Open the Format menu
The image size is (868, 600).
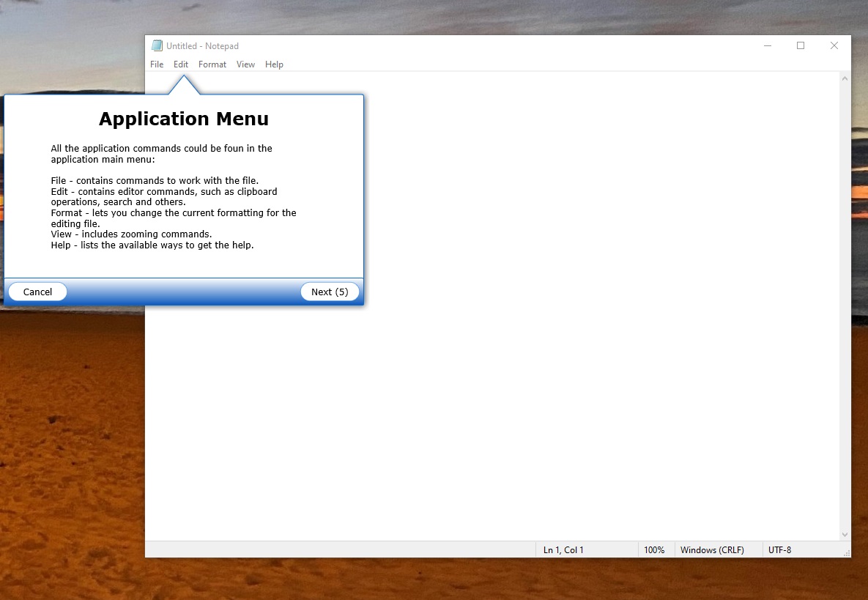(212, 64)
